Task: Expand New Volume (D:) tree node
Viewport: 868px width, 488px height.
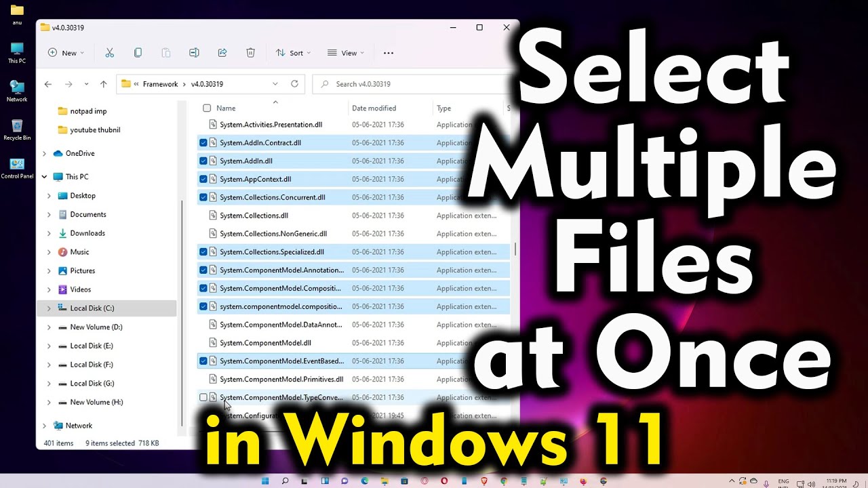Action: coord(49,327)
